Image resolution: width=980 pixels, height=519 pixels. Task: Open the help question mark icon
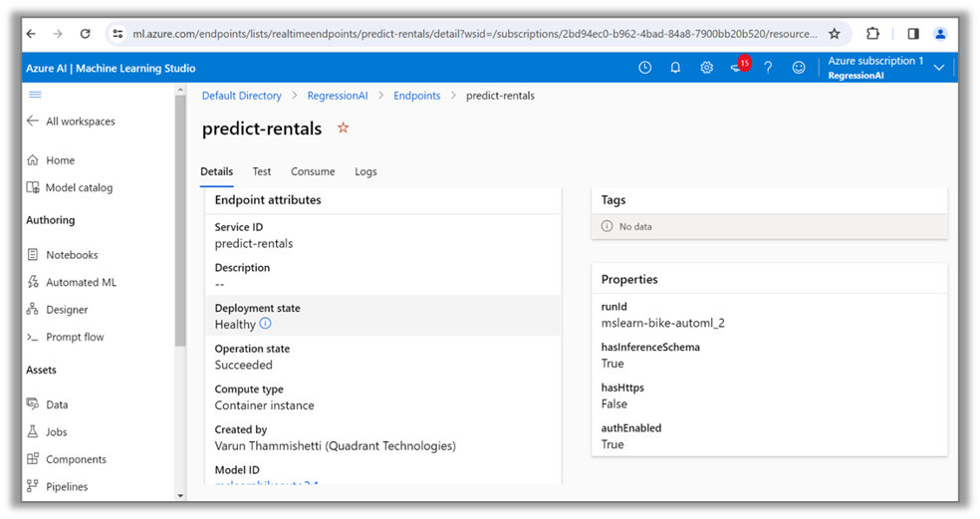pyautogui.click(x=768, y=68)
